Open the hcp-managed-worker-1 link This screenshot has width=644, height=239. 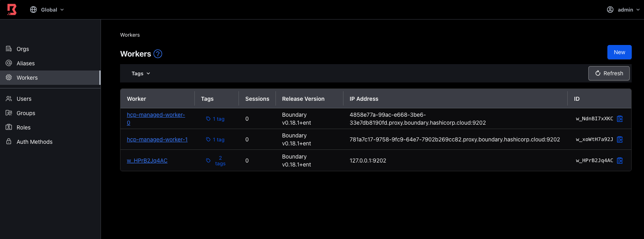pyautogui.click(x=157, y=139)
